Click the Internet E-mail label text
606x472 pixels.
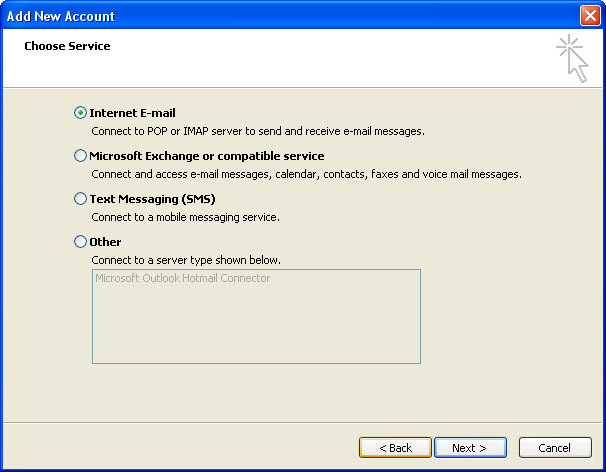132,113
